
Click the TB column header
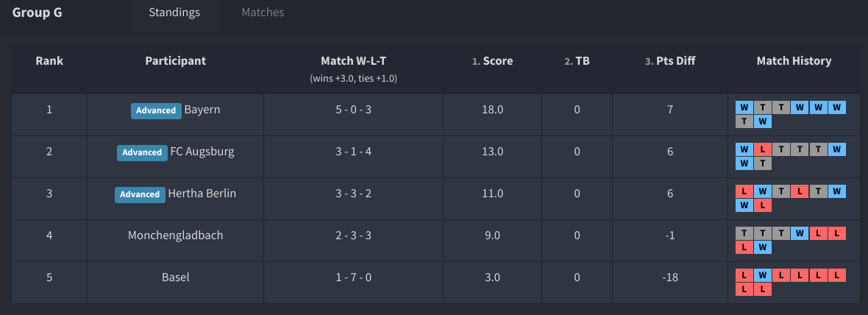click(x=582, y=61)
